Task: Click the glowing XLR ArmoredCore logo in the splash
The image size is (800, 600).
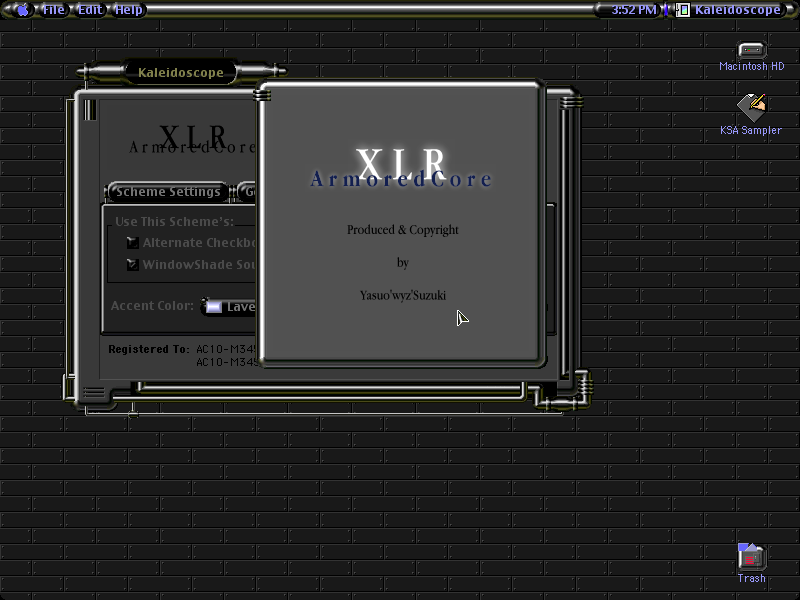Action: [x=402, y=168]
